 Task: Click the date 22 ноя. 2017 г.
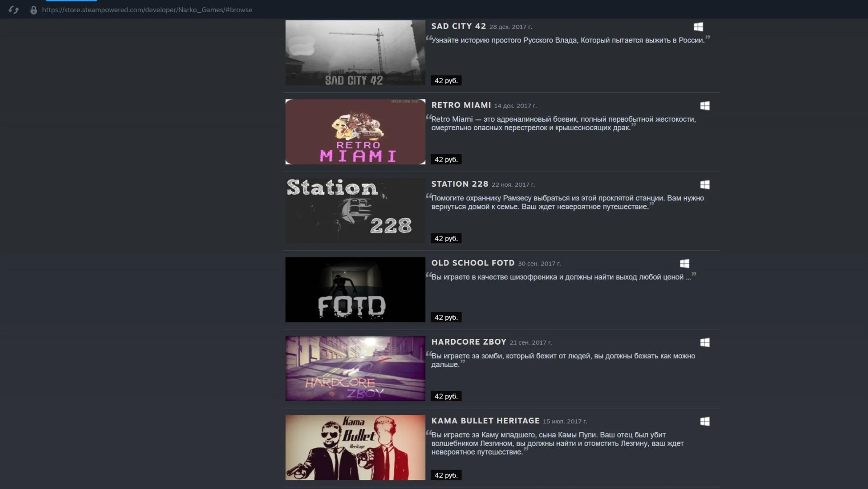pyautogui.click(x=513, y=185)
